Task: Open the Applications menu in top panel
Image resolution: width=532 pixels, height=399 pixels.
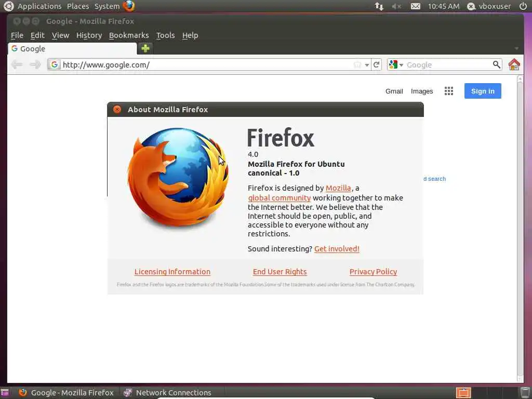Action: click(x=39, y=6)
